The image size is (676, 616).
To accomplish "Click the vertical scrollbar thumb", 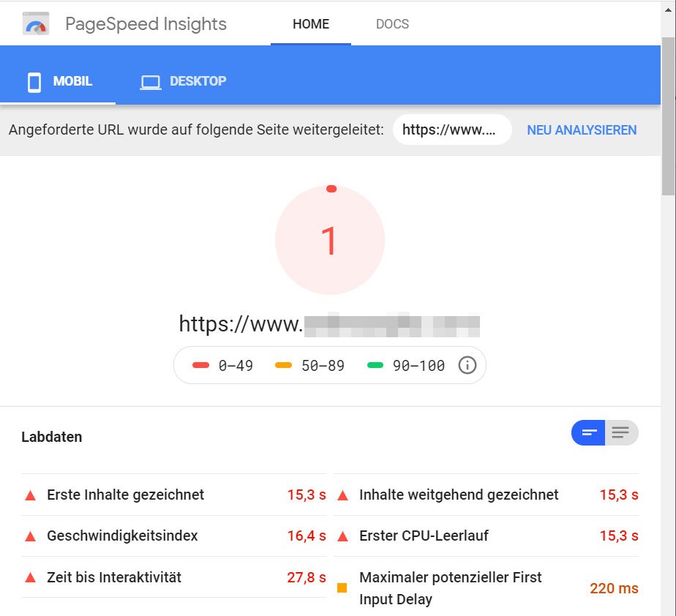I will 669,116.
